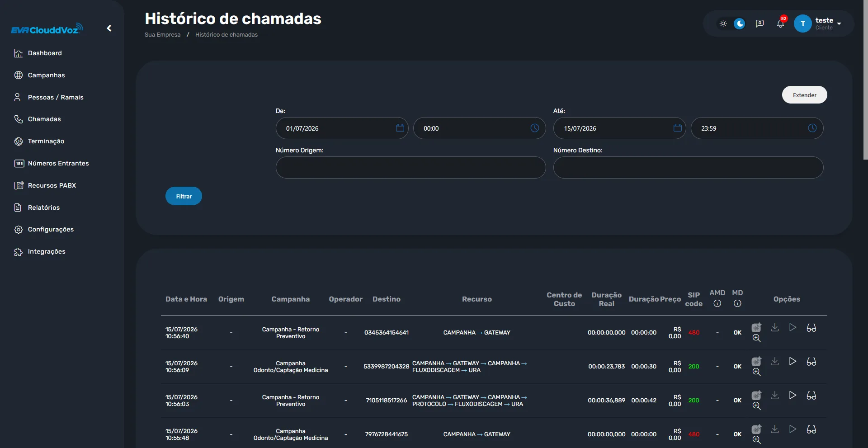Open Chamadas menu item
868x448 pixels.
tap(44, 119)
